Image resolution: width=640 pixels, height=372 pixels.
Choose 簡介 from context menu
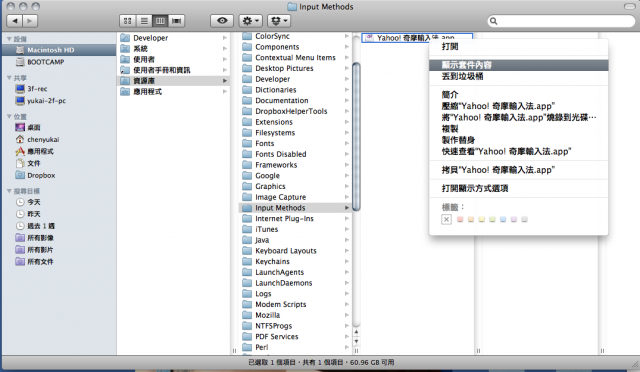(518, 95)
